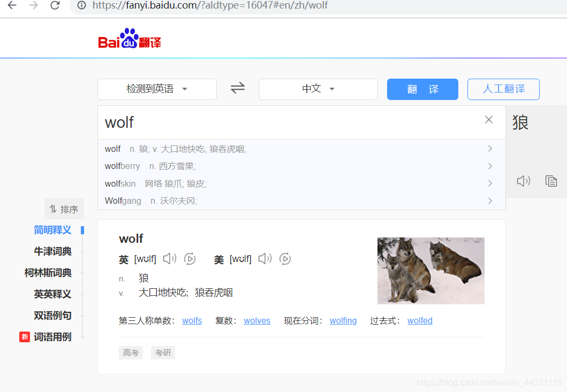This screenshot has width=567, height=392.
Task: Click the back navigation arrow
Action: click(12, 6)
